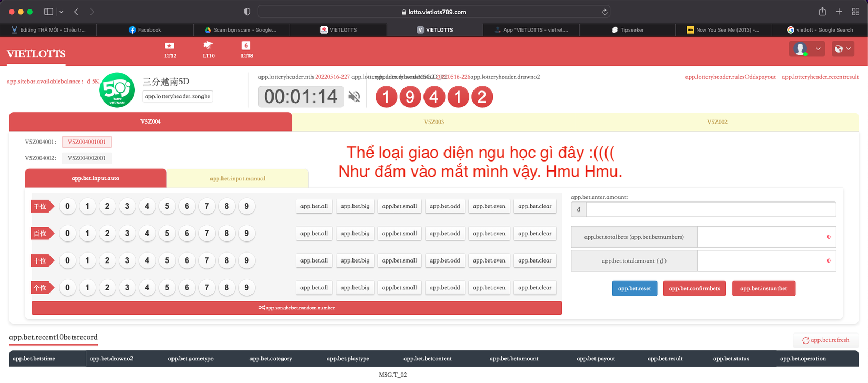
Task: Click the app.bet.payout column header
Action: point(596,359)
